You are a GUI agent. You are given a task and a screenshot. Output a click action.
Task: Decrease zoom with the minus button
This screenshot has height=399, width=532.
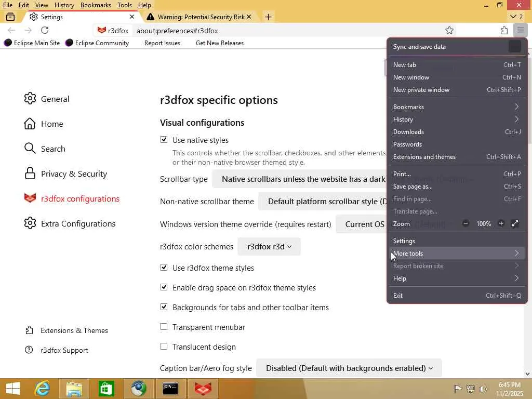click(x=466, y=223)
